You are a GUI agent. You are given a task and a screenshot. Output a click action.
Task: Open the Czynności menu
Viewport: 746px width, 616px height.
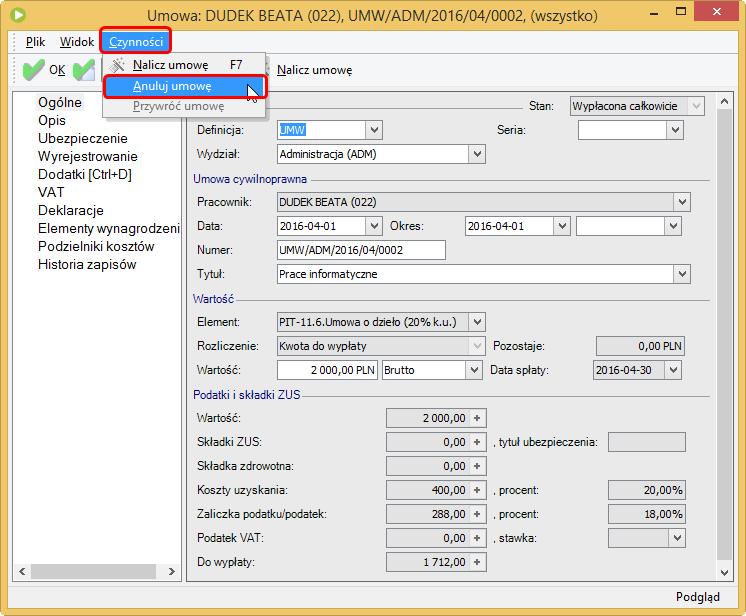click(x=136, y=42)
